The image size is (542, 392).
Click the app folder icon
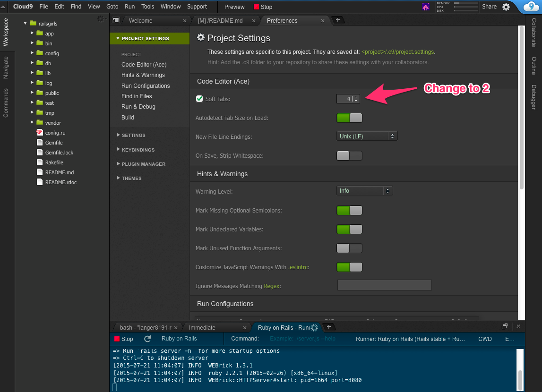point(40,33)
